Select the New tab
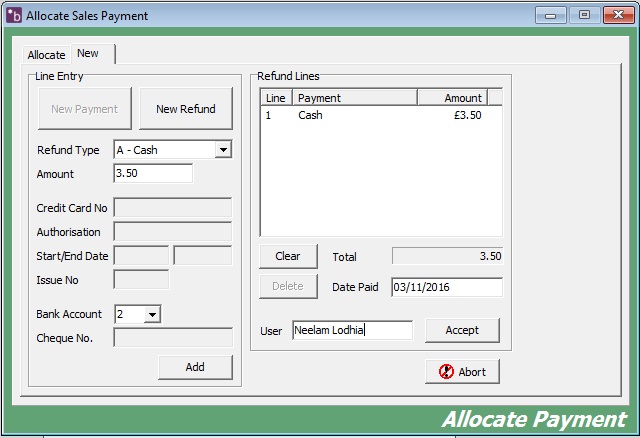Viewport: 640px width, 438px height. (x=93, y=53)
